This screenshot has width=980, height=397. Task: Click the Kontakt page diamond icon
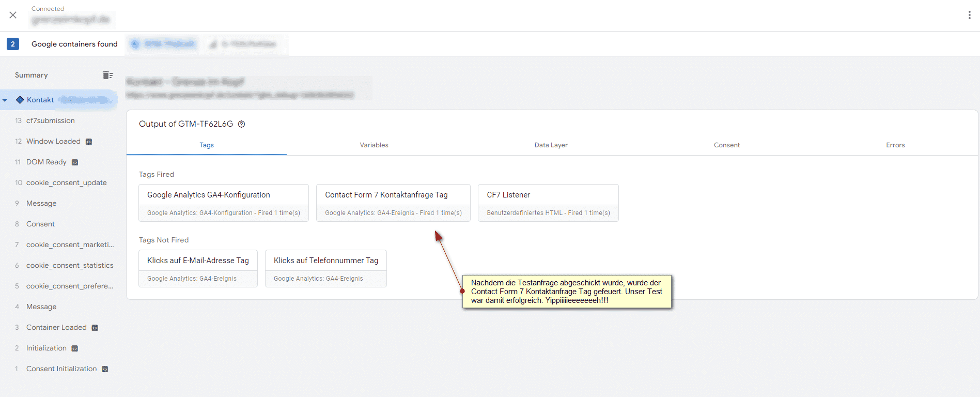pos(20,100)
